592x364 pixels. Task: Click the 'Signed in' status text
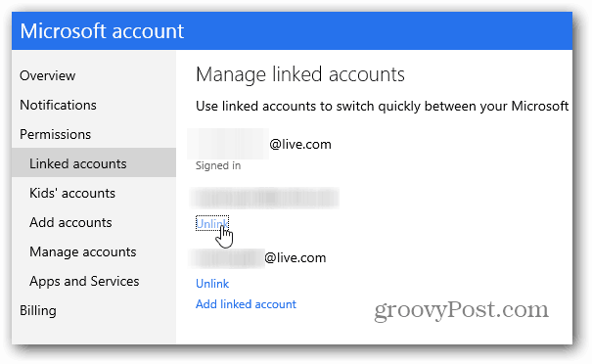[x=218, y=165]
